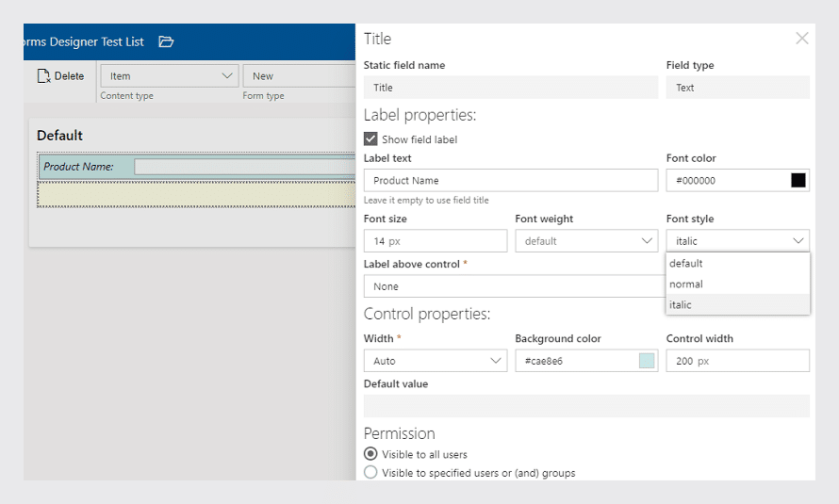Click the Default section heading

(x=60, y=136)
